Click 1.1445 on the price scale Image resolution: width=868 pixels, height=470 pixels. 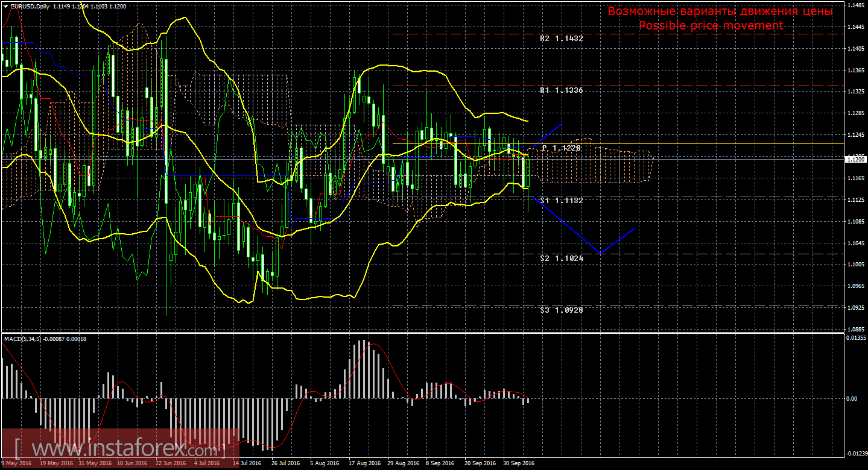coord(856,27)
